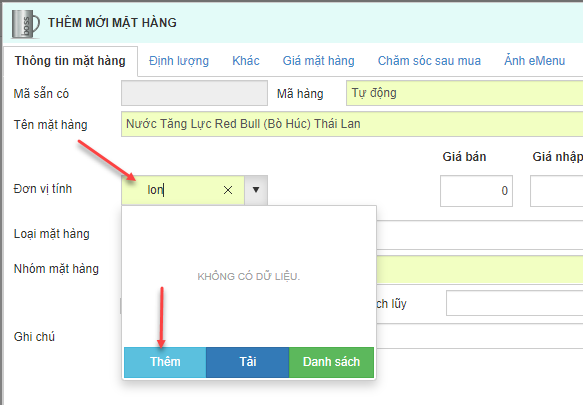Open the Ảnh eMenu tab
The height and width of the screenshot is (405, 583).
(x=535, y=61)
